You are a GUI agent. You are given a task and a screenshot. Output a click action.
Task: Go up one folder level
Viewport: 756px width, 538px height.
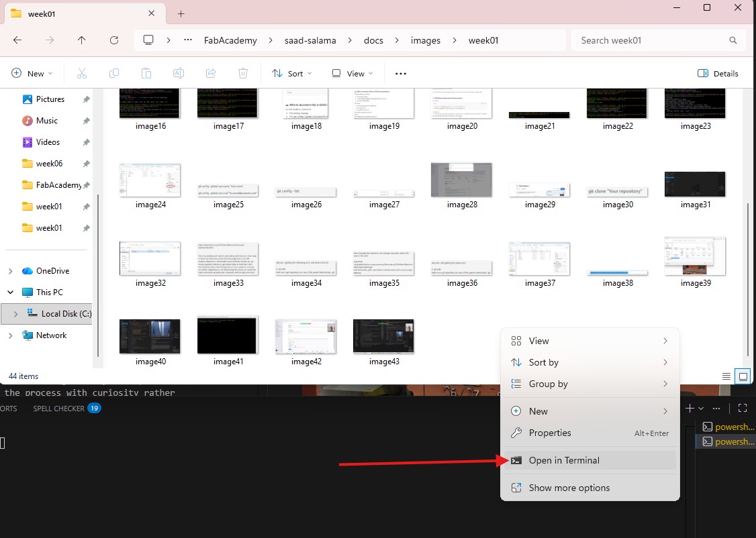coord(81,40)
